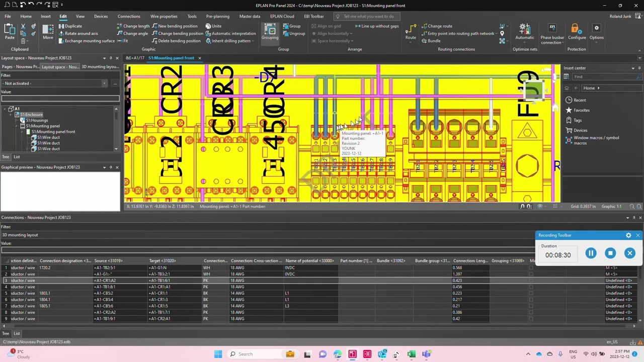Click Line up without gaps
The width and height of the screenshot is (644, 362).
pos(377,26)
